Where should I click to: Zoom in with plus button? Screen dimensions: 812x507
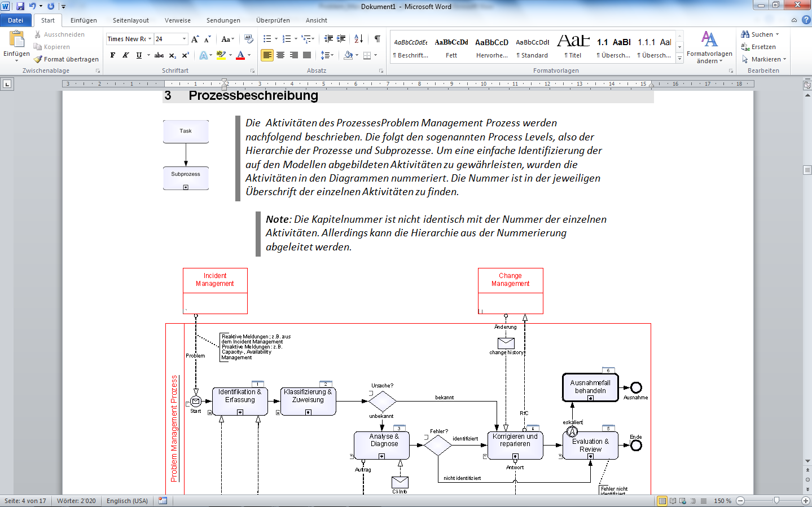pos(806,501)
